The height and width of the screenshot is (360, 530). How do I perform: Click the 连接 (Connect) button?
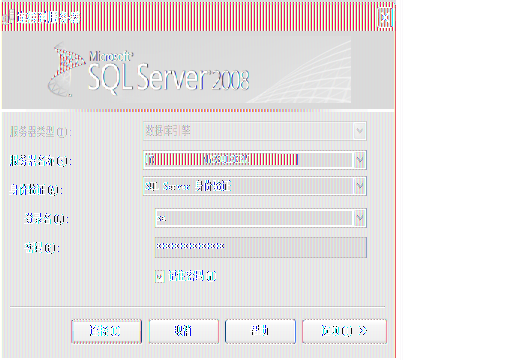pyautogui.click(x=106, y=331)
